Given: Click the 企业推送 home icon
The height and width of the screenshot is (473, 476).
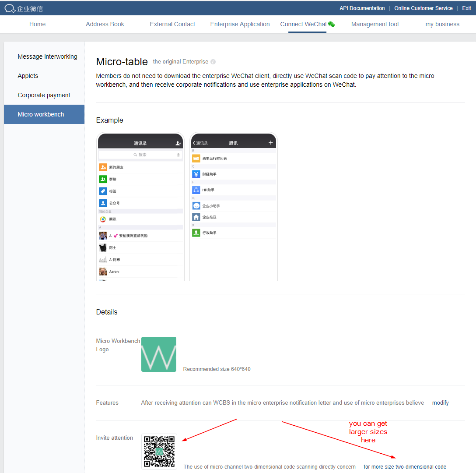Looking at the screenshot, I should 196,216.
